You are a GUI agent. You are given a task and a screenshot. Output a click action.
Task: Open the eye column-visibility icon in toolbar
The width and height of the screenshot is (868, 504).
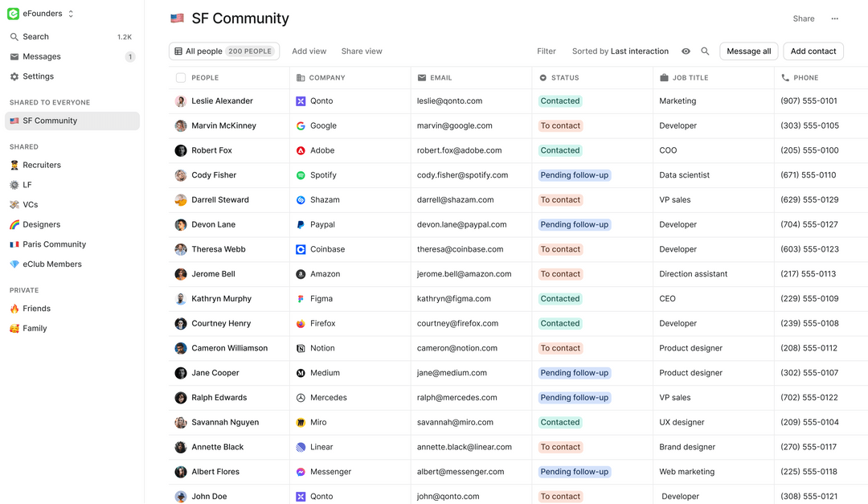pyautogui.click(x=686, y=51)
